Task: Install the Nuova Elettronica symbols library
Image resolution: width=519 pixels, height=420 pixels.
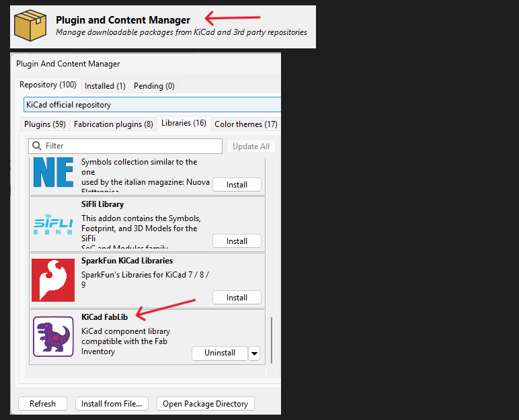Action: [x=237, y=185]
